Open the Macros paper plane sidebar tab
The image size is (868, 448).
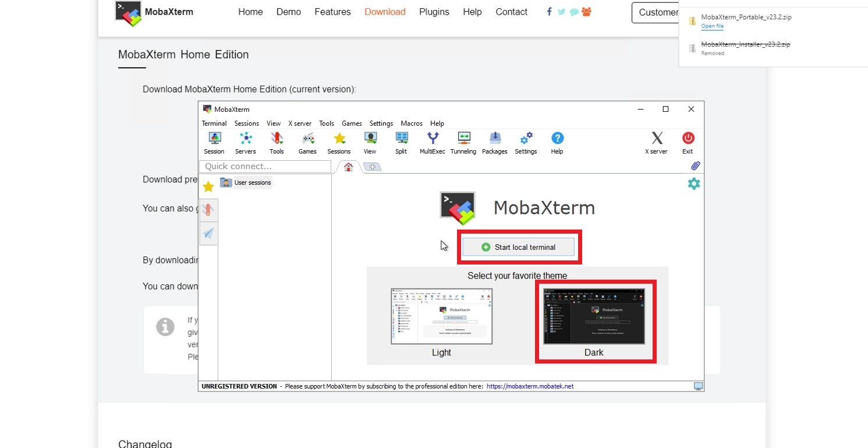(208, 234)
